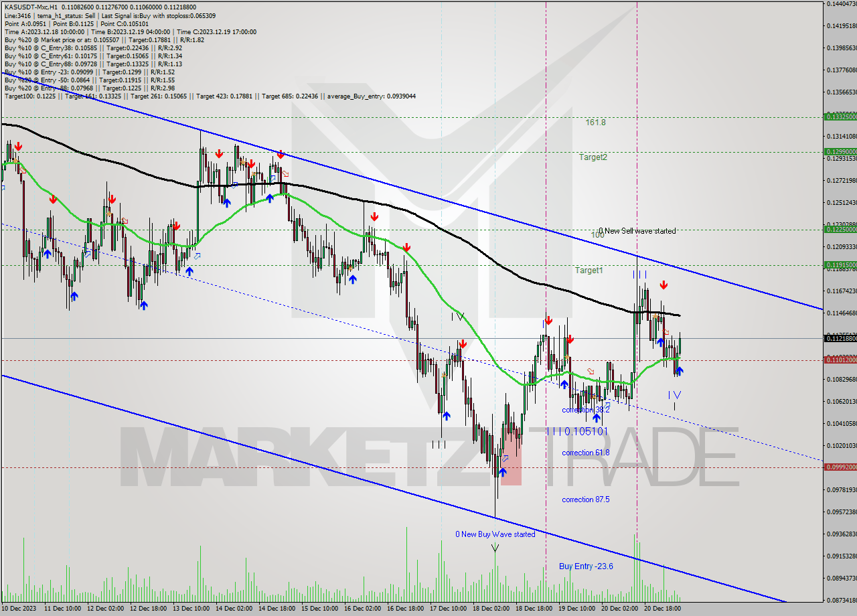Click the '16 Dec 02:00' time axis label
The height and width of the screenshot is (616, 857).
coord(362,609)
